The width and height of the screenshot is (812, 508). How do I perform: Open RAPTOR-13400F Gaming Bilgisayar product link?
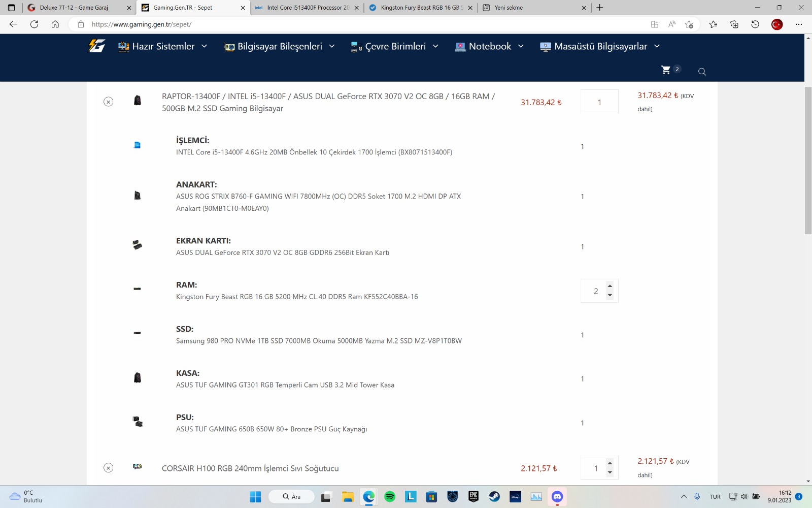[x=328, y=102]
